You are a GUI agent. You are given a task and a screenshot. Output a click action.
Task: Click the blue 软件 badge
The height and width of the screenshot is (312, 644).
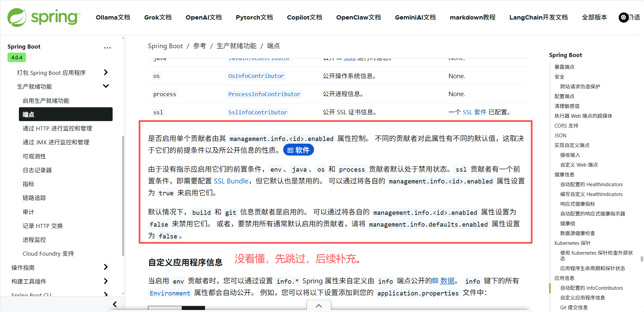click(x=298, y=150)
